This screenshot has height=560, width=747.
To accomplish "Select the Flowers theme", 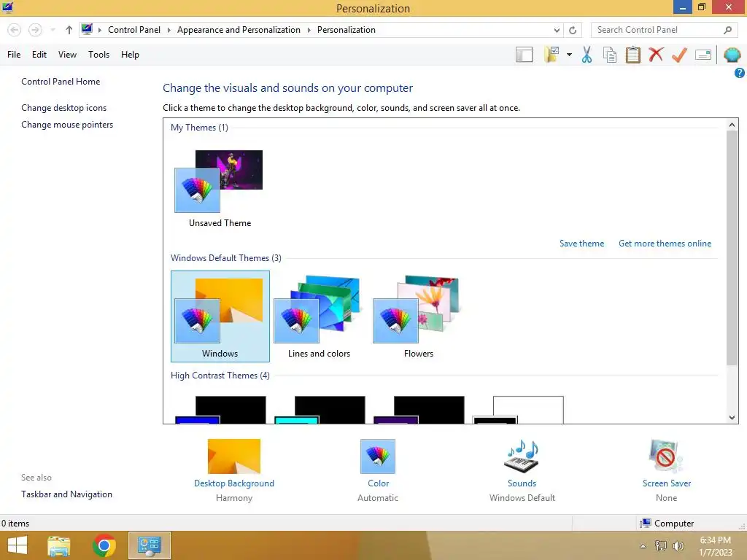I will 418,316.
